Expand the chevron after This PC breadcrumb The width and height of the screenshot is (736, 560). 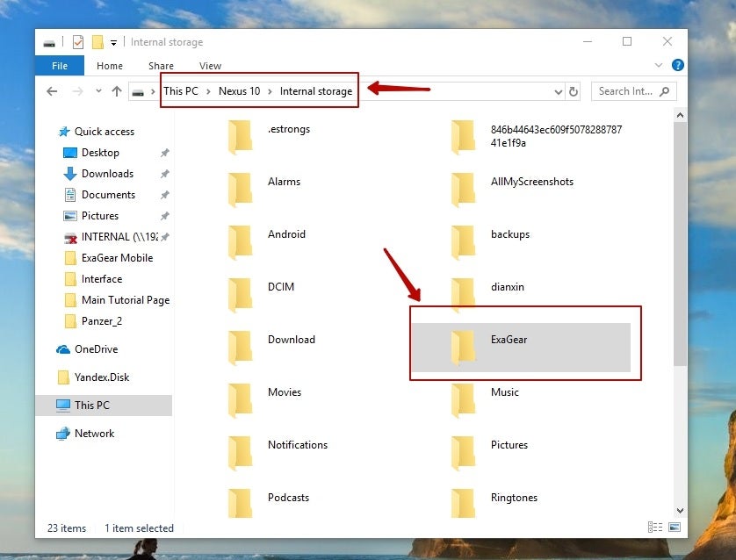point(208,91)
